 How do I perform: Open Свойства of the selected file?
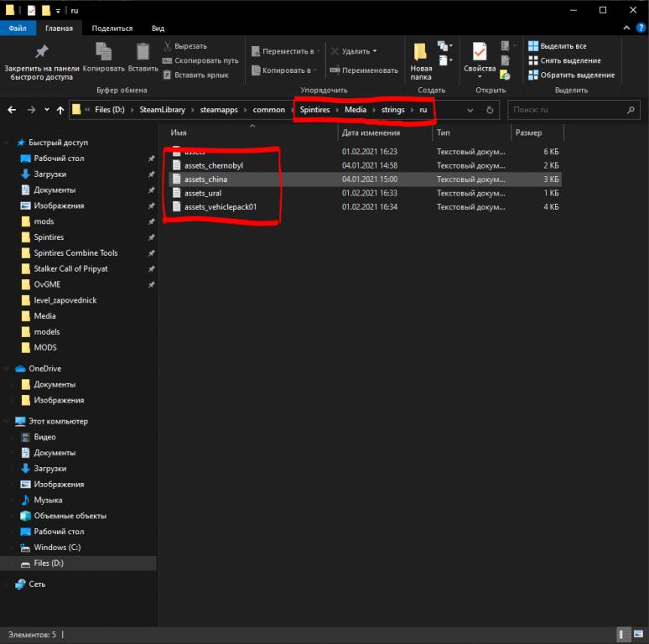480,59
